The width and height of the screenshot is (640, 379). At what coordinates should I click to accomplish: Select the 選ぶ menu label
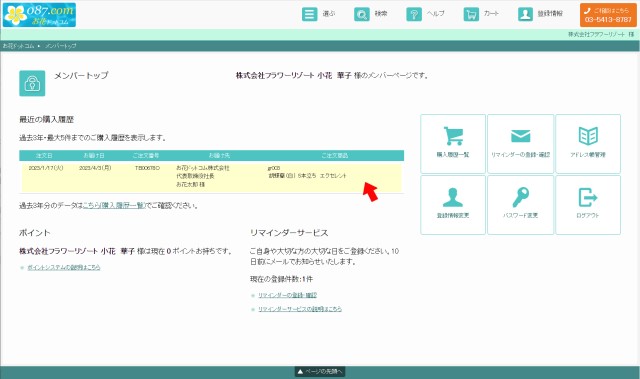pyautogui.click(x=329, y=13)
